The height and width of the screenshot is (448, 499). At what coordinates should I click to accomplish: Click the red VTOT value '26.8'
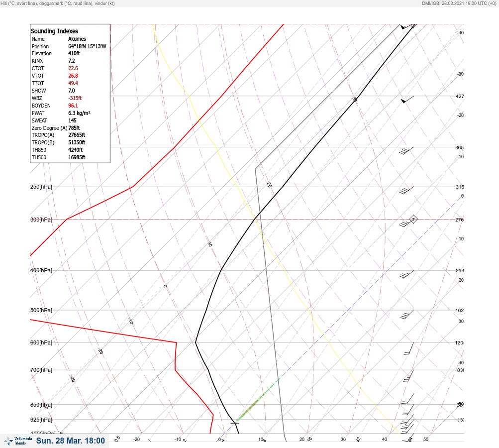pos(73,76)
